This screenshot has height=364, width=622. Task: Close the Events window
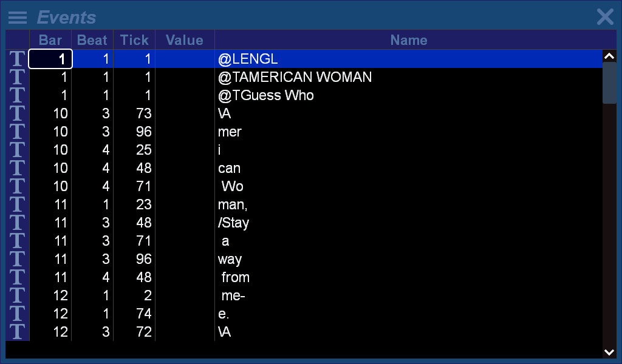[x=604, y=17]
